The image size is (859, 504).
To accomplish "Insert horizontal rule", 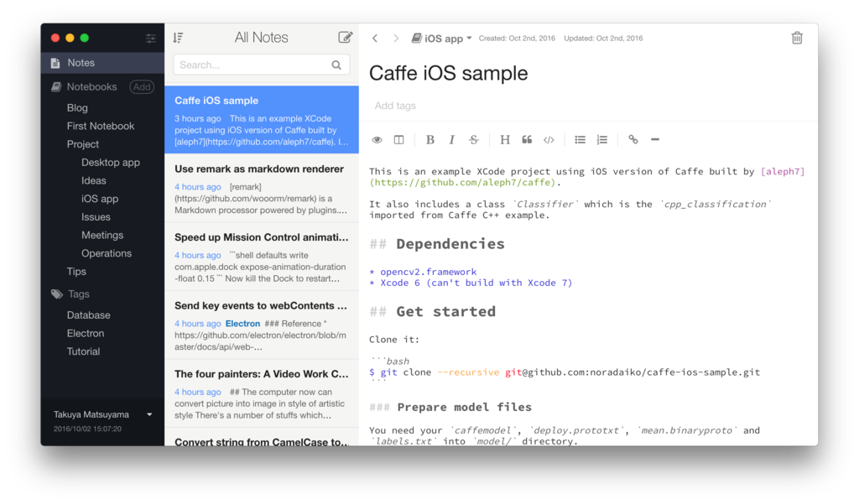I will (x=655, y=140).
